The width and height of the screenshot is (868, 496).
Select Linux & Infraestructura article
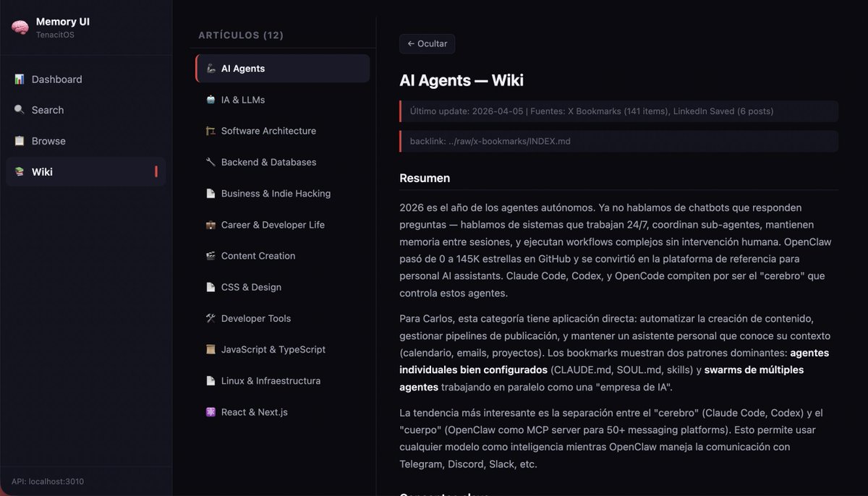283,381
